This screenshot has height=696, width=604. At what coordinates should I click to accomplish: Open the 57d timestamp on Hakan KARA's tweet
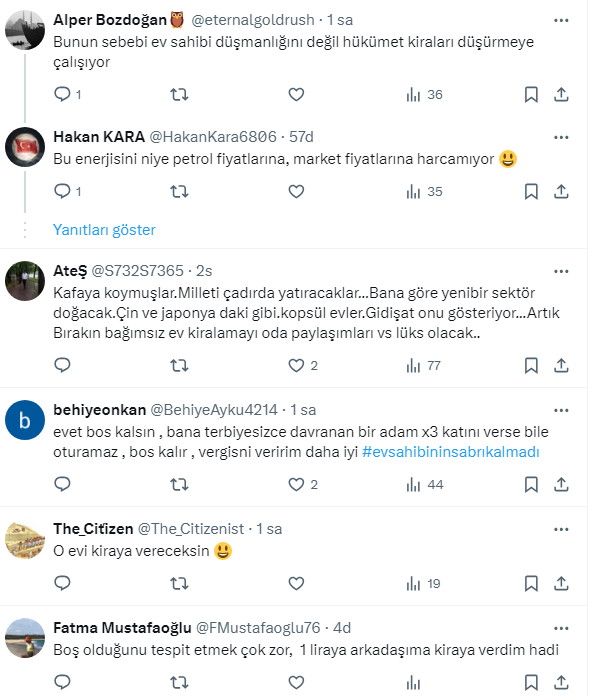point(300,136)
